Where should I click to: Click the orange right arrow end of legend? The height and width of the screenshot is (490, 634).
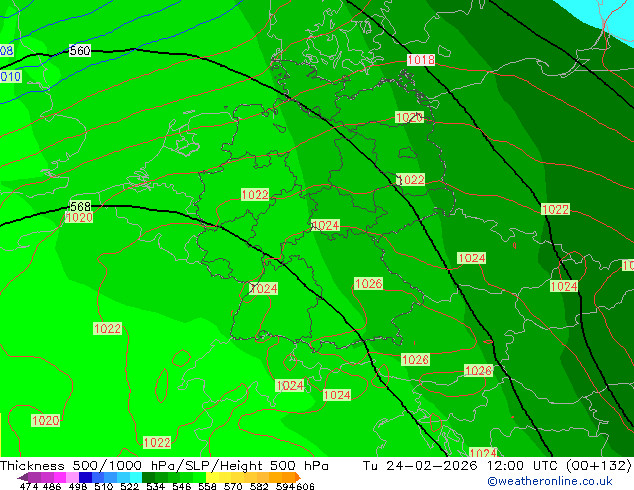tap(298, 477)
